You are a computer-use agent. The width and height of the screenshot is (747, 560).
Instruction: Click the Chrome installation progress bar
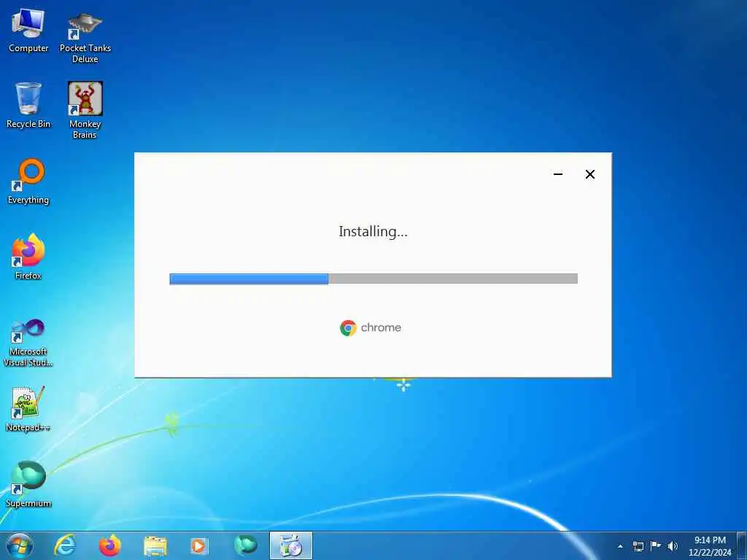pyautogui.click(x=373, y=279)
